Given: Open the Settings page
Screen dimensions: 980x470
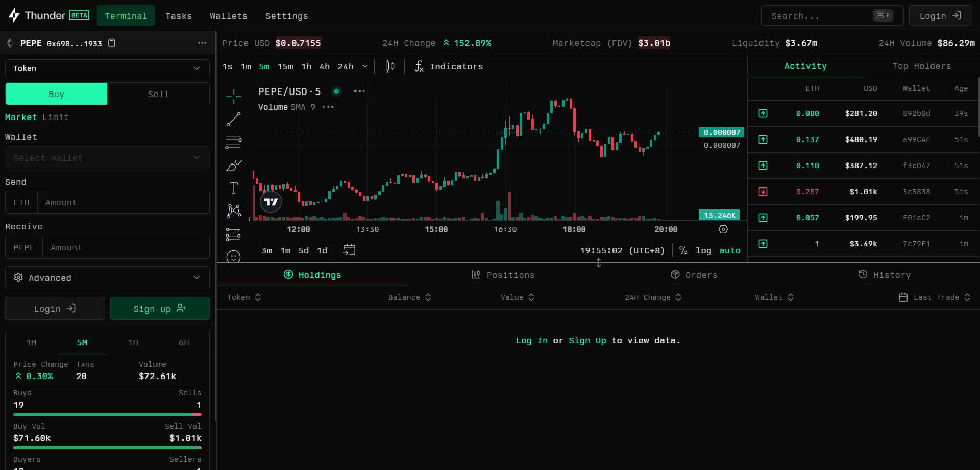Looking at the screenshot, I should pos(287,16).
